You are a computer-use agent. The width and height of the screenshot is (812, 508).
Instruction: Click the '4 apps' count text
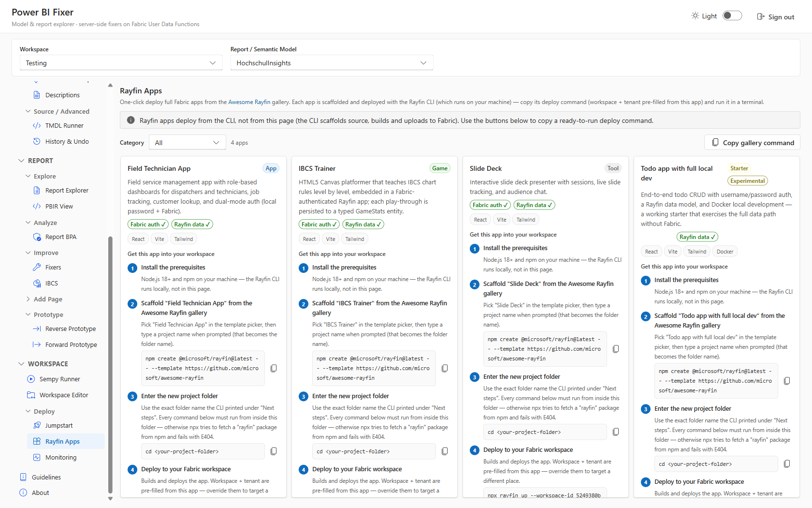[x=239, y=143]
